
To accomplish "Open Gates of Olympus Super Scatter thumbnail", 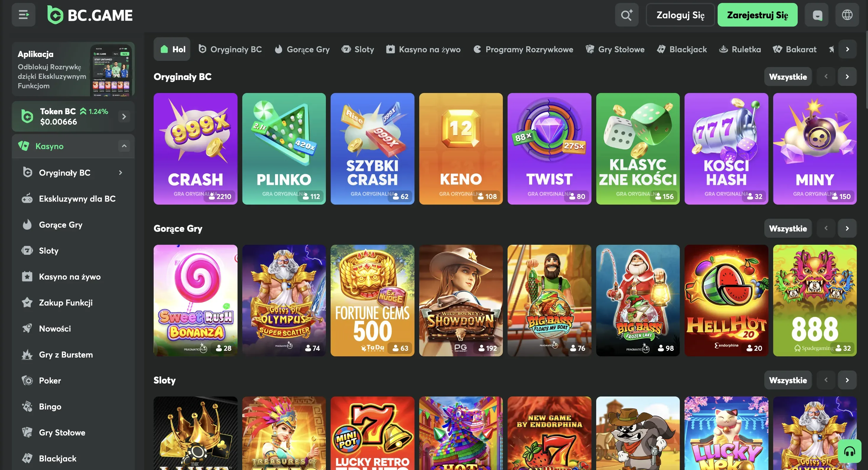I will click(284, 300).
